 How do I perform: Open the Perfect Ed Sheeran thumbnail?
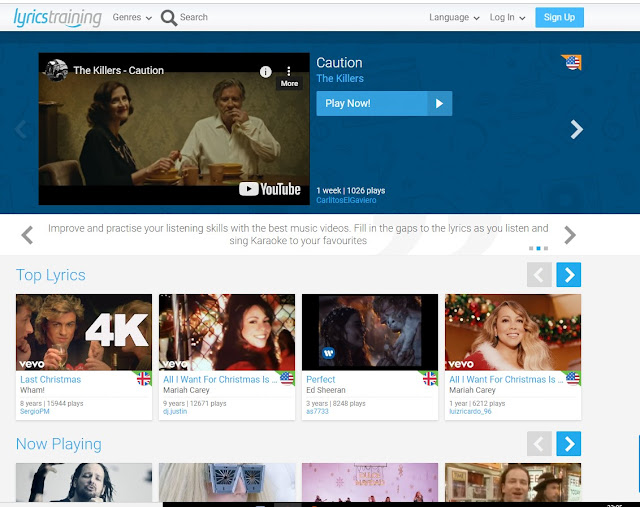click(370, 332)
